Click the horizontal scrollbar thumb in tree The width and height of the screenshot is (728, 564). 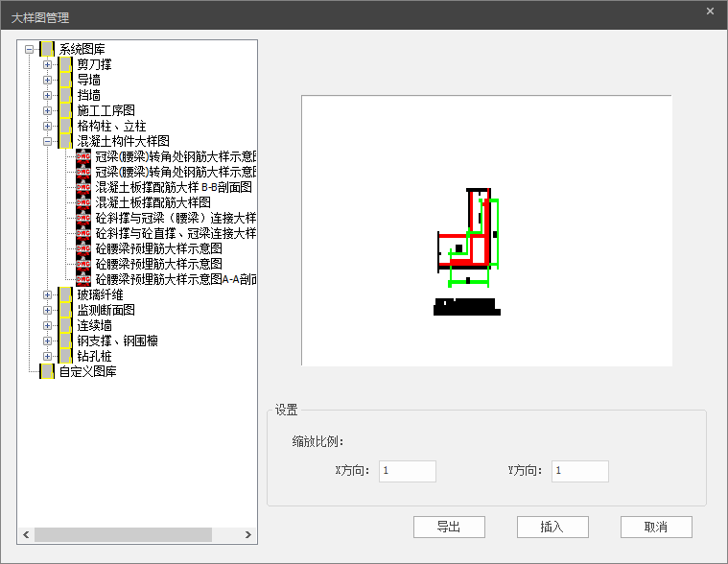[x=123, y=535]
